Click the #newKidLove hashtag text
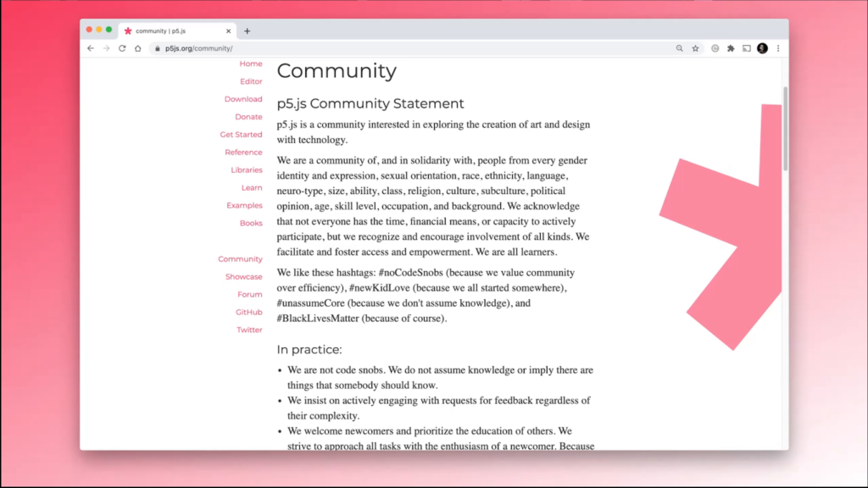The image size is (868, 488). point(379,288)
